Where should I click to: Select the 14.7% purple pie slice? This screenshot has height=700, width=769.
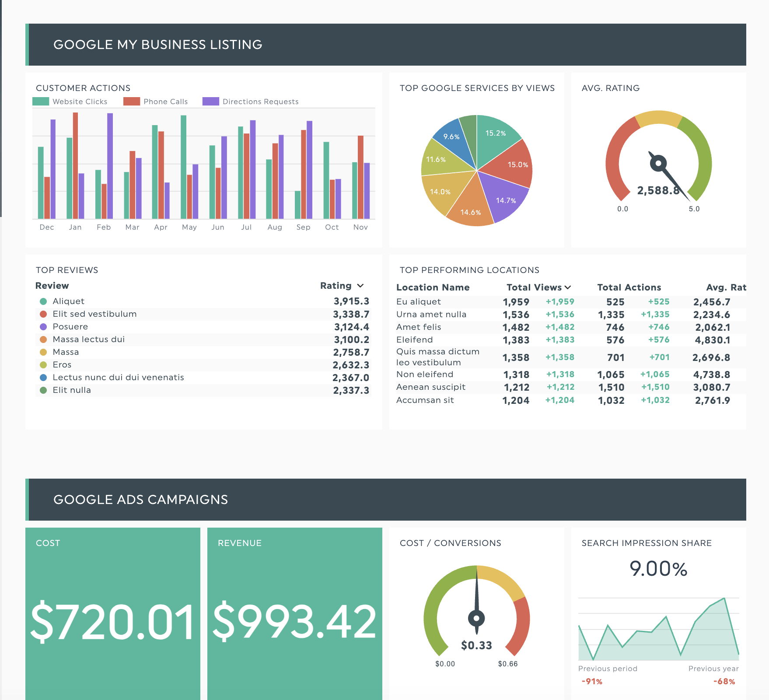(504, 197)
